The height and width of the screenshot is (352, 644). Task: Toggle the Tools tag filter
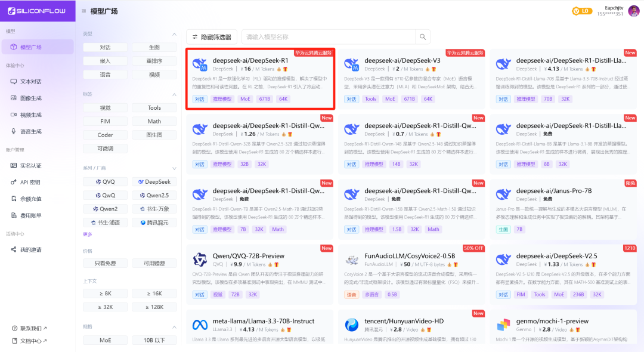[x=154, y=107]
